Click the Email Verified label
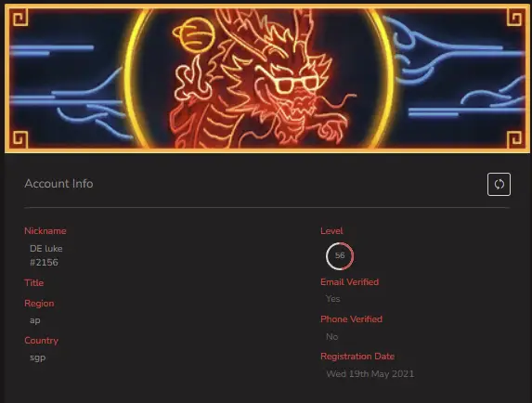Image resolution: width=532 pixels, height=403 pixels. click(x=349, y=282)
